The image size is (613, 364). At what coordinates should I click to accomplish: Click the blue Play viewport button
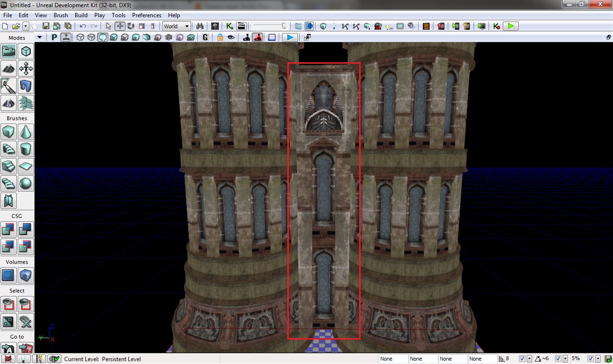[290, 37]
